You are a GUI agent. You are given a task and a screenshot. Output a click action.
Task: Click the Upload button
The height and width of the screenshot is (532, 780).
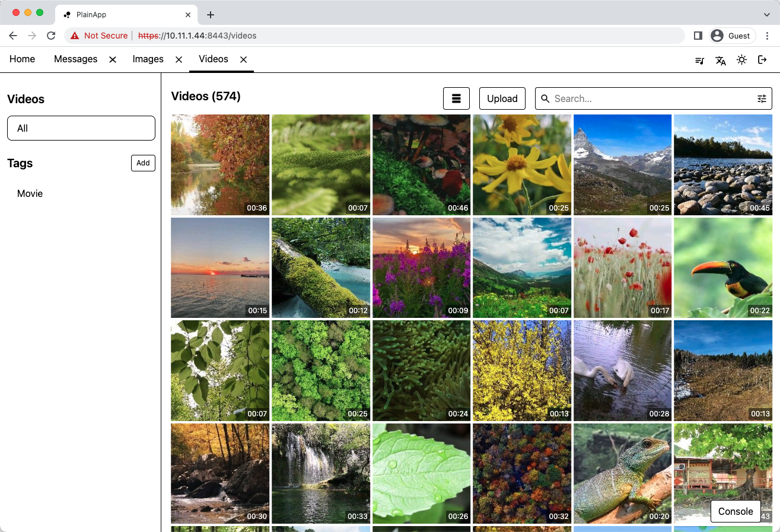point(502,98)
